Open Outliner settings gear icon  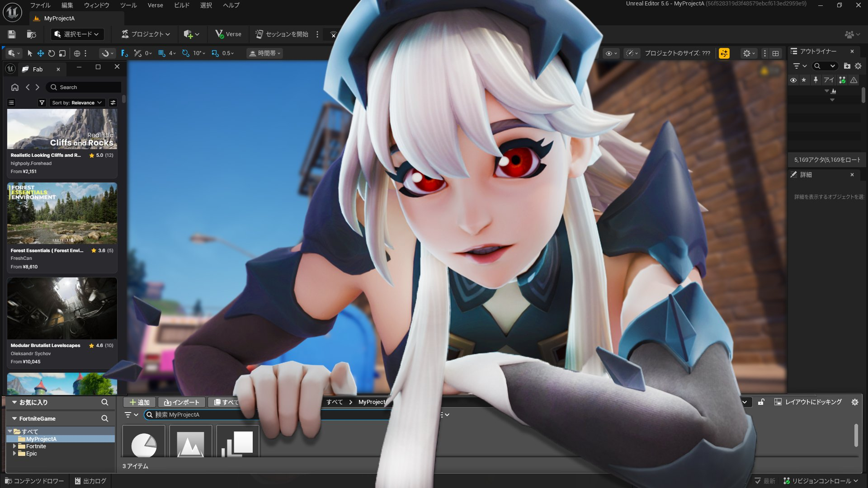coord(858,66)
